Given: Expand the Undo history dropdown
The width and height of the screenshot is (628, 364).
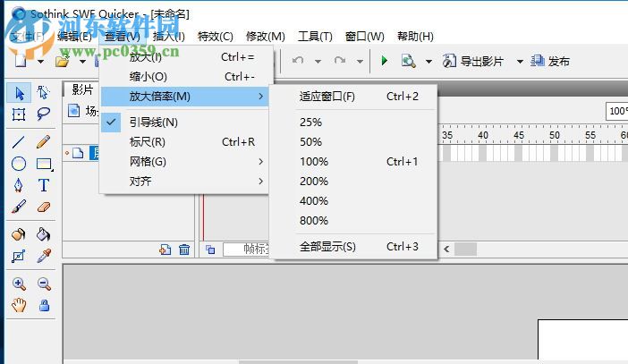Looking at the screenshot, I should coord(318,62).
